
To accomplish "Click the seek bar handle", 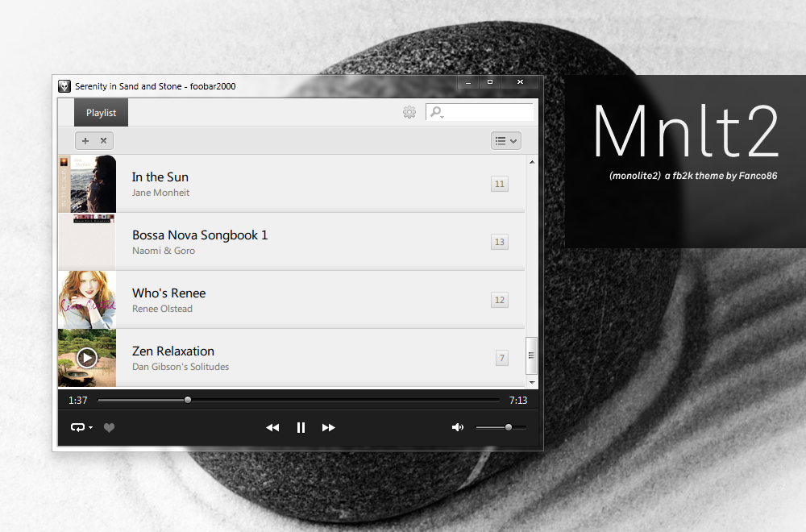I will [188, 400].
